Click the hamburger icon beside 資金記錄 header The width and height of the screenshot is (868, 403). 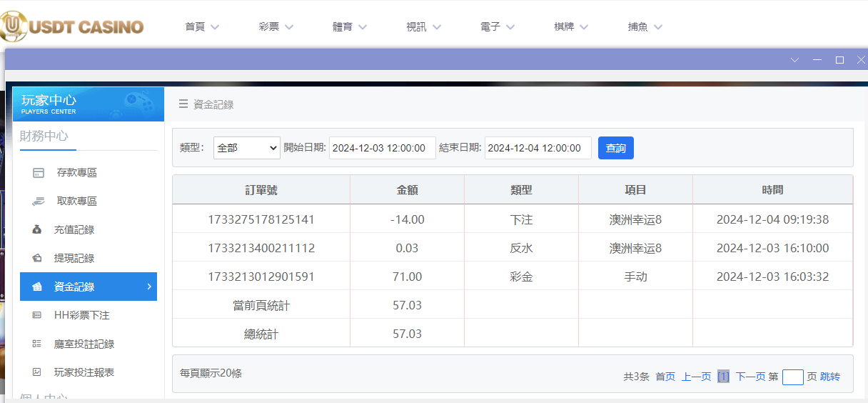click(x=183, y=104)
